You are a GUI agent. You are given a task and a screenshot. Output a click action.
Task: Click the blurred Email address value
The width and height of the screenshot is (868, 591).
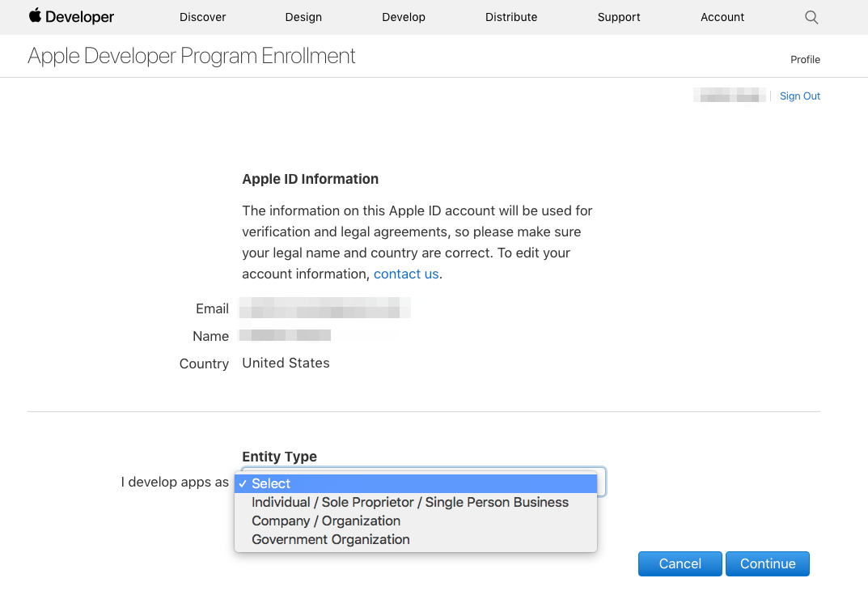click(x=326, y=308)
